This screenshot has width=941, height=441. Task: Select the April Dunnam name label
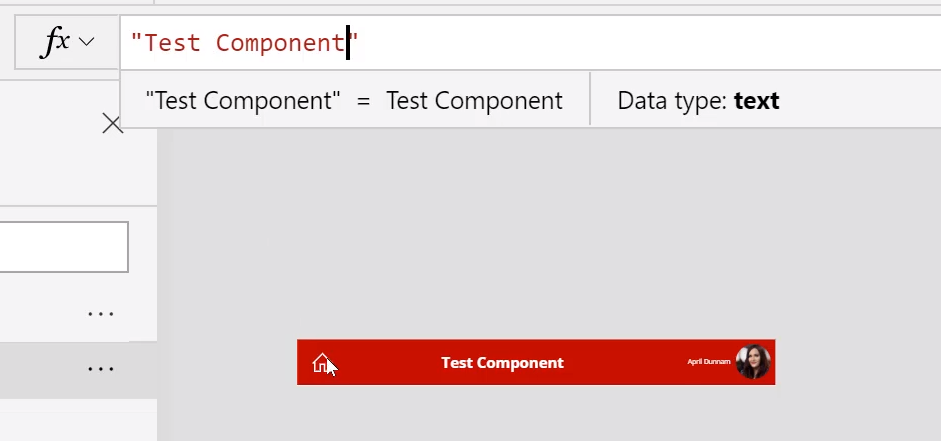point(709,361)
